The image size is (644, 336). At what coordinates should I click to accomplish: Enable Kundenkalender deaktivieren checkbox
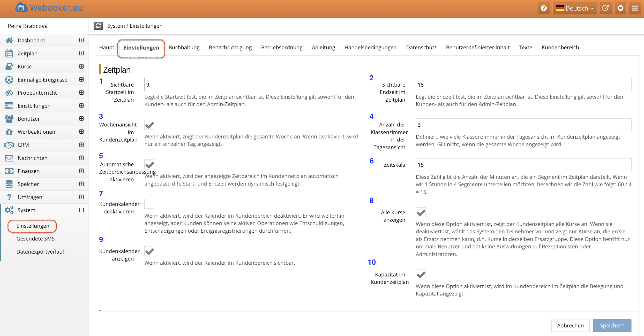coord(149,204)
